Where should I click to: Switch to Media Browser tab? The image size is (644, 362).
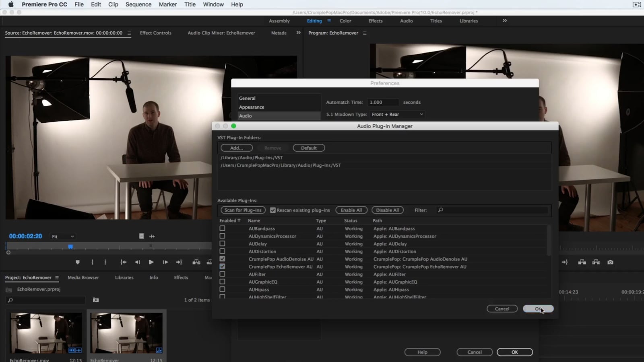83,278
